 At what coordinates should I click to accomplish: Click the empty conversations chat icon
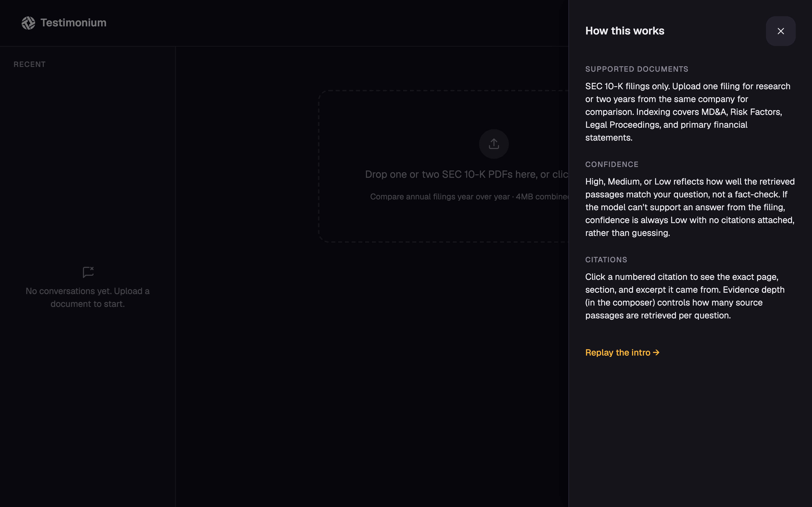88,272
